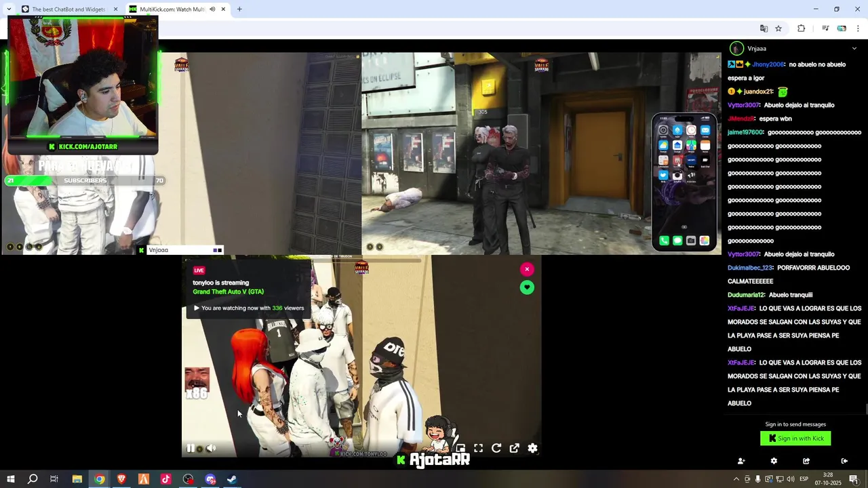This screenshot has height=488, width=868.
Task: Open the browser extensions puzzle icon
Action: click(x=802, y=28)
